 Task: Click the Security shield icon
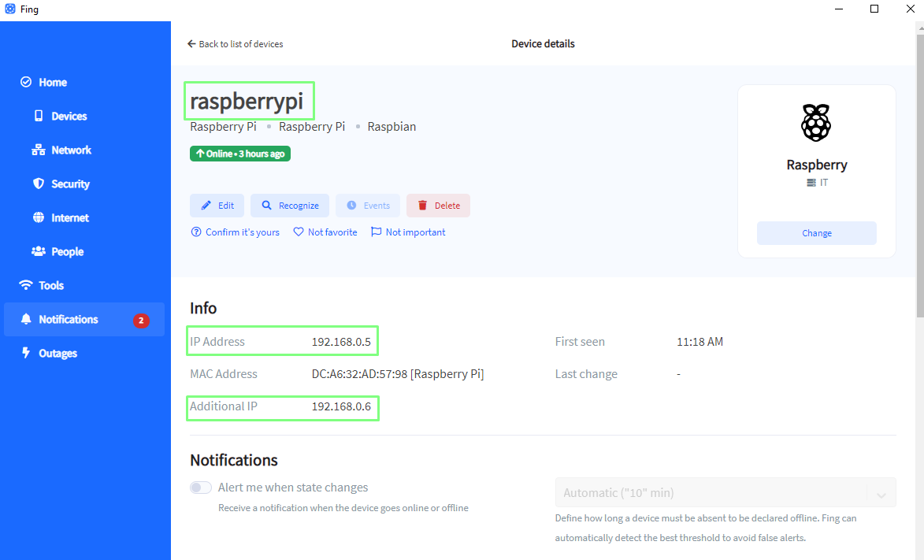(39, 184)
